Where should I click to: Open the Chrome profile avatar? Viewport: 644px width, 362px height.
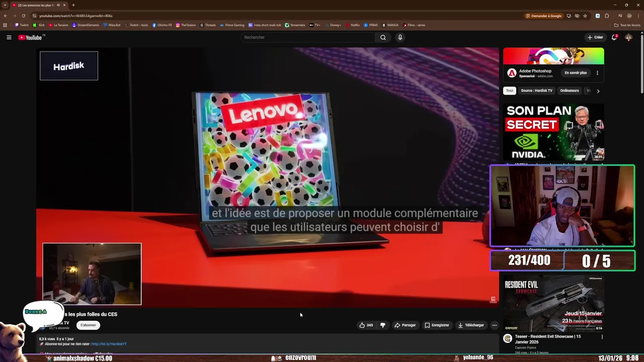coord(629,16)
